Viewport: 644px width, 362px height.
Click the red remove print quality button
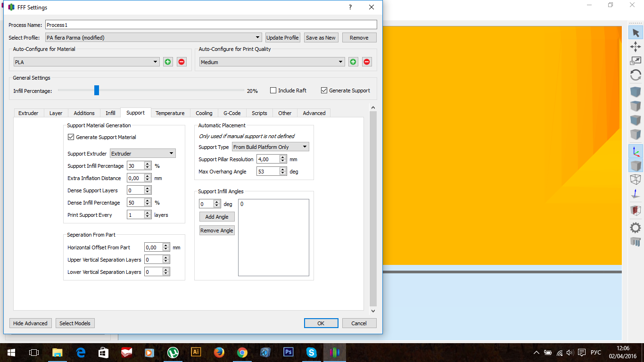367,62
